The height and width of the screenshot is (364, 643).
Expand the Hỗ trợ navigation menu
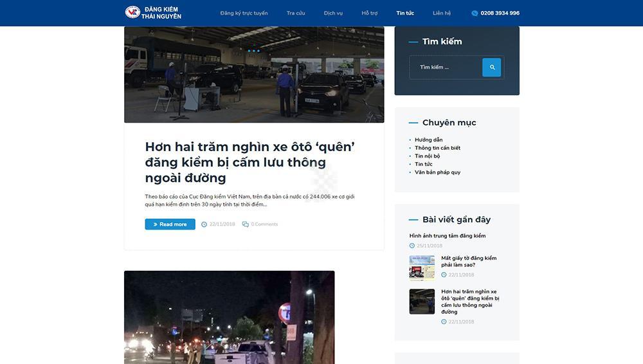click(370, 13)
